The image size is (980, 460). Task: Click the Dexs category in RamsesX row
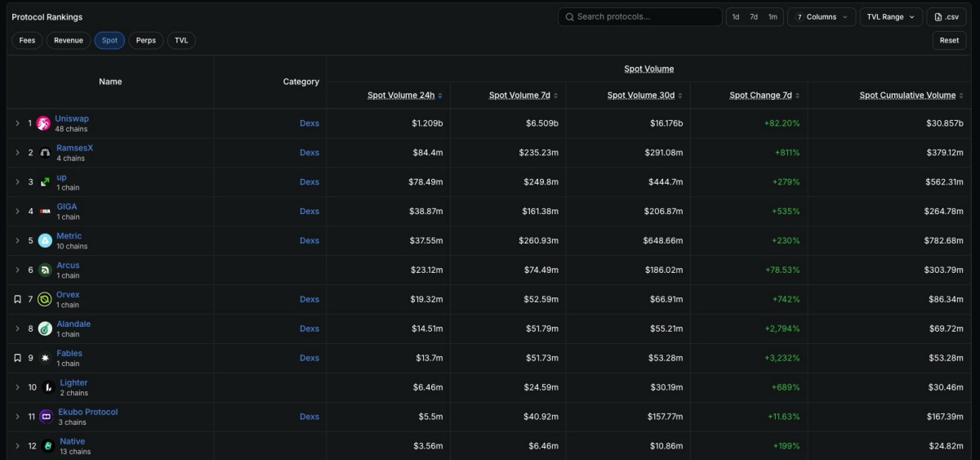(x=310, y=153)
